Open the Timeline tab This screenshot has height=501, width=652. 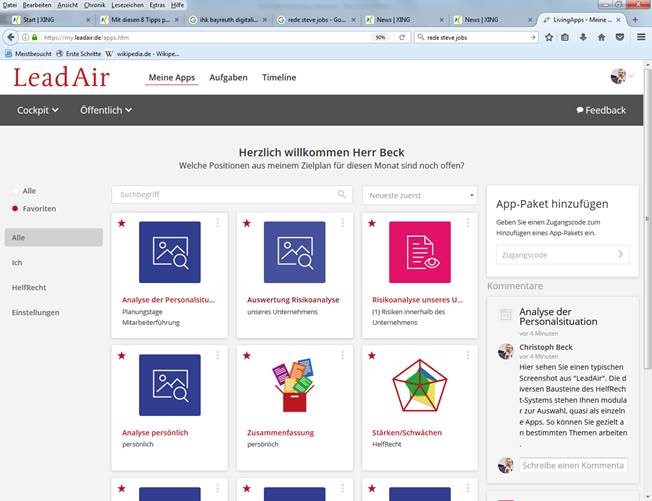(x=279, y=77)
